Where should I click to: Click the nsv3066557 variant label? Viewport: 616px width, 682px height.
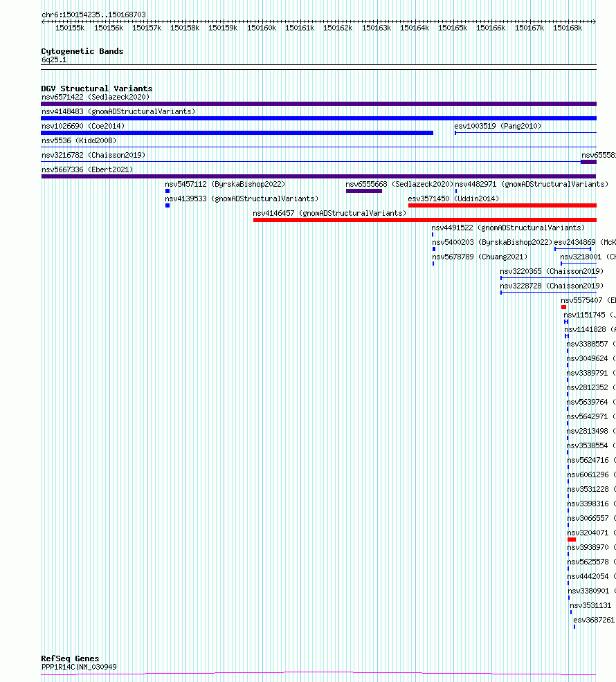[591, 519]
